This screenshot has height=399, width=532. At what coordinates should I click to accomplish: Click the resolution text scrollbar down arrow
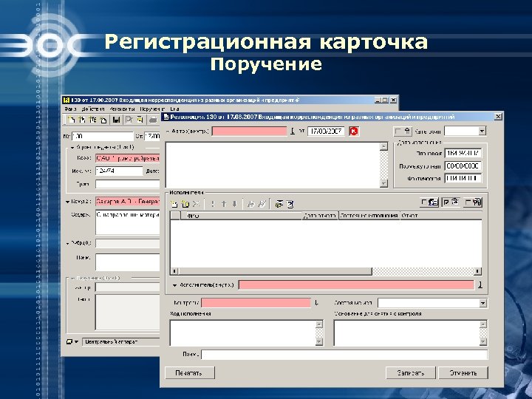[x=383, y=183]
